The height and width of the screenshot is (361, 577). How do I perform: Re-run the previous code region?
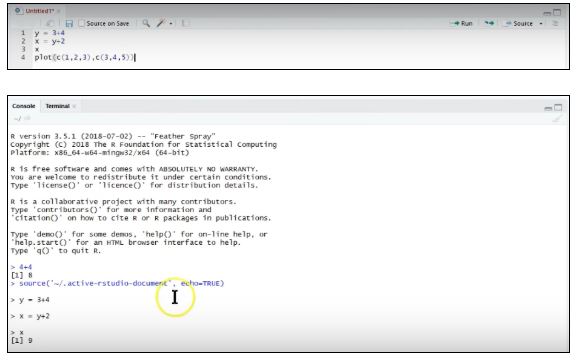[x=489, y=24]
